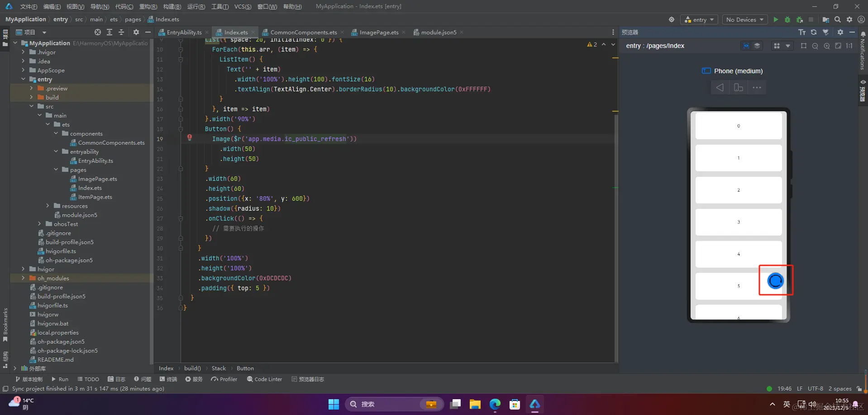
Task: Refresh the previewer
Action: (814, 32)
